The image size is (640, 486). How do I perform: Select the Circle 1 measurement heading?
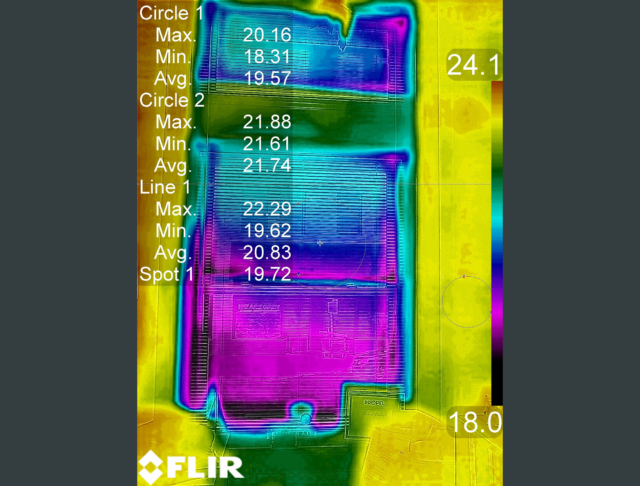click(x=171, y=13)
